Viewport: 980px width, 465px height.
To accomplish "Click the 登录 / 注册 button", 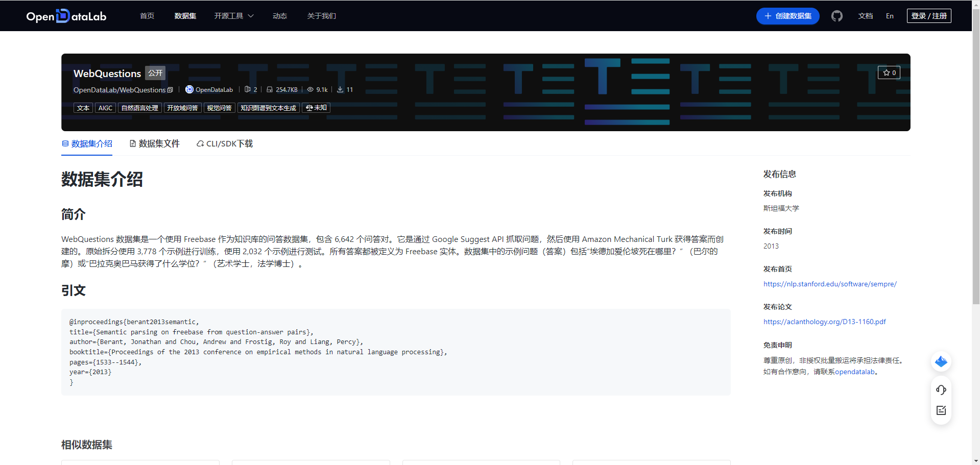I will coord(929,16).
